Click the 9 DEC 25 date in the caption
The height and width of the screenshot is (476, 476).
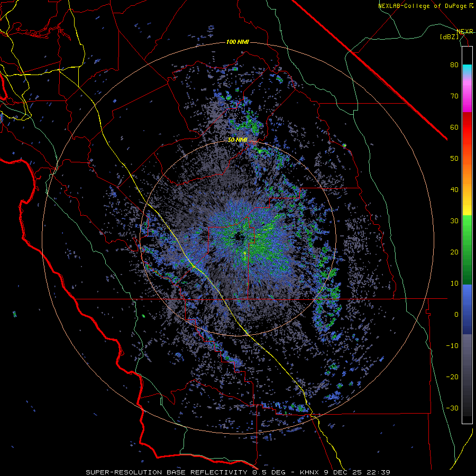(343, 472)
